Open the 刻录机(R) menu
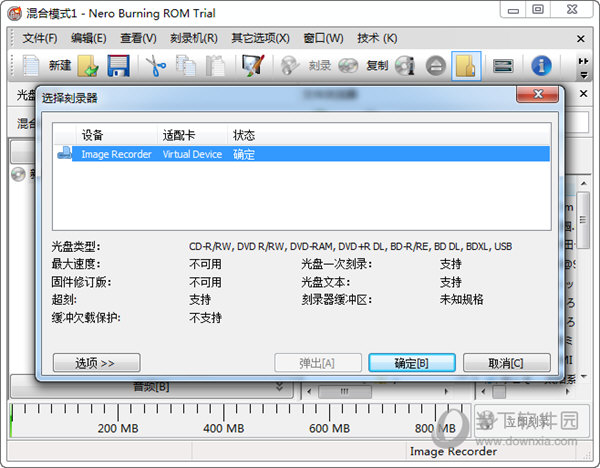The image size is (600, 468). coord(194,38)
